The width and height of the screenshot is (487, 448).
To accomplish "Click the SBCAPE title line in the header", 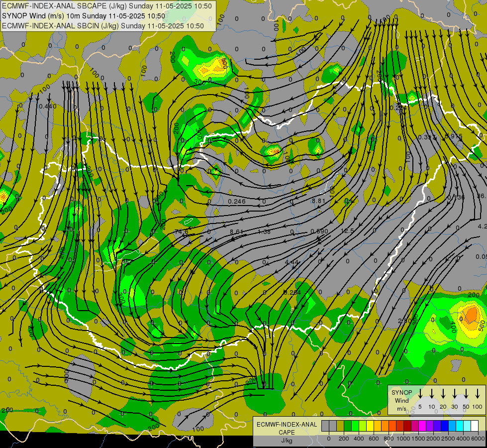I will click(x=107, y=6).
